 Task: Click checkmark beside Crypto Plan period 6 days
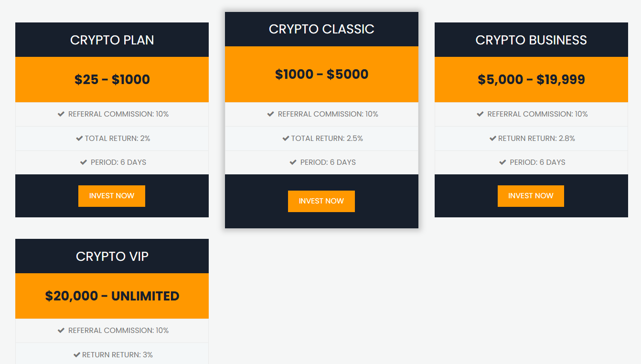[84, 162]
